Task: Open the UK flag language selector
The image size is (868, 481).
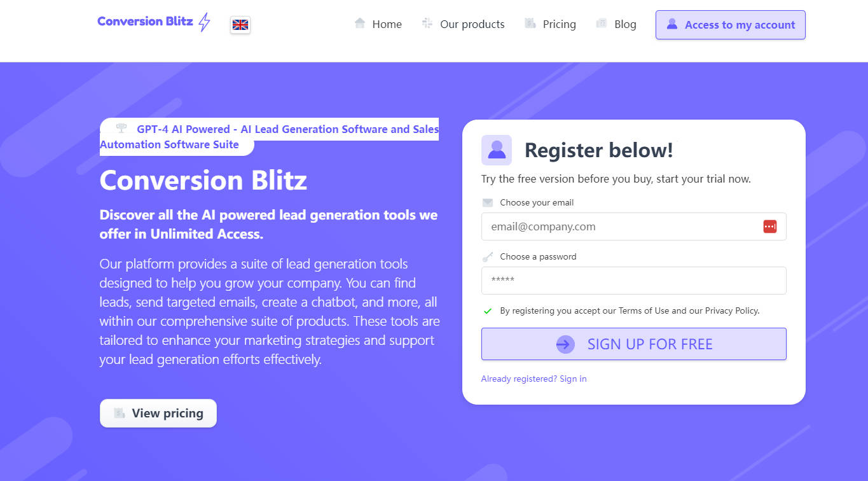Action: click(x=240, y=25)
